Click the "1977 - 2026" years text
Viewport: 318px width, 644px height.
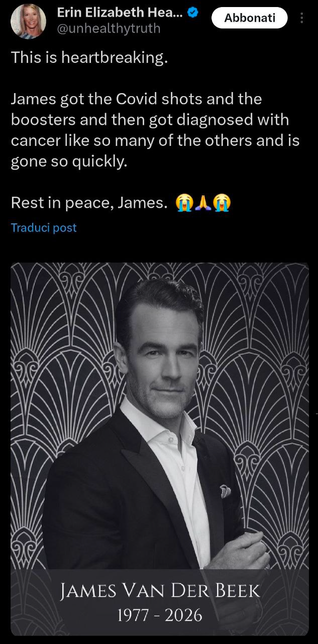[x=160, y=614]
